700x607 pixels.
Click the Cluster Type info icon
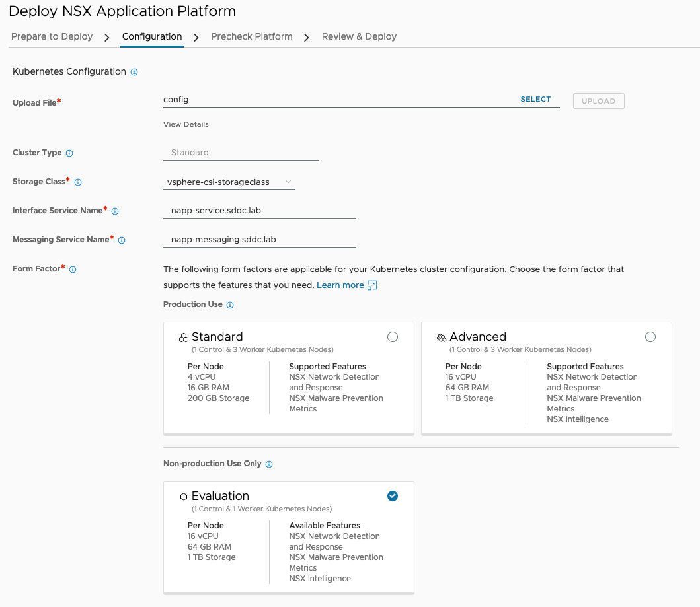click(x=69, y=153)
